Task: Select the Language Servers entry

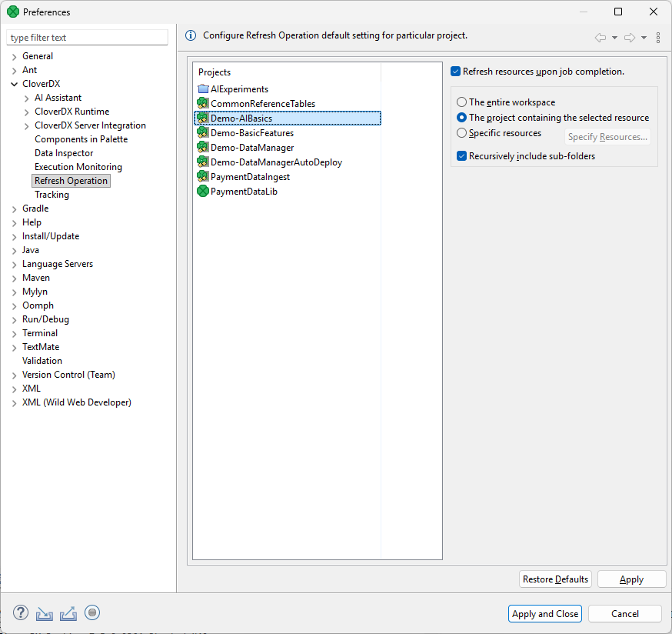Action: click(x=58, y=264)
